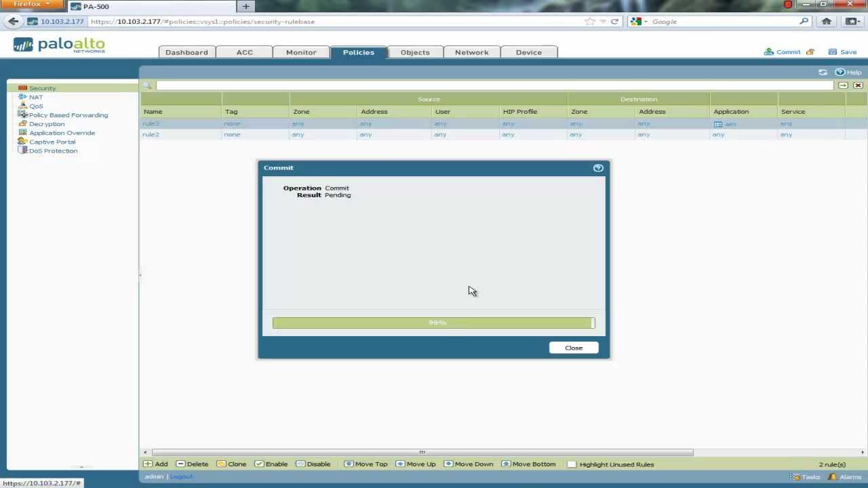868x488 pixels.
Task: Clone the selected rule
Action: [x=231, y=464]
